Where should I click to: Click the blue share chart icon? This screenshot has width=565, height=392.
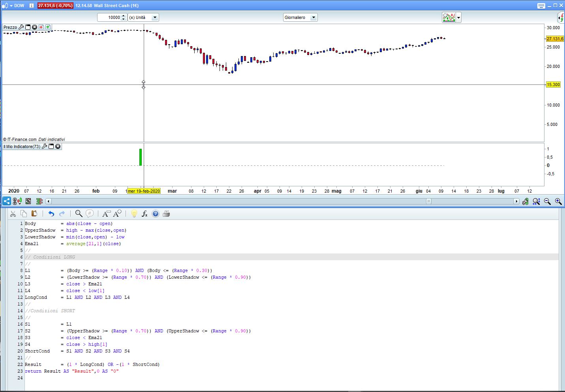tap(6, 201)
